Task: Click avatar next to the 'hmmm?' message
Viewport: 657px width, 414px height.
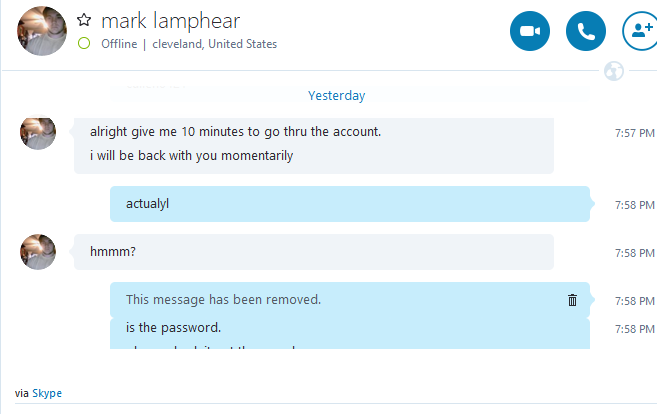Action: [38, 252]
